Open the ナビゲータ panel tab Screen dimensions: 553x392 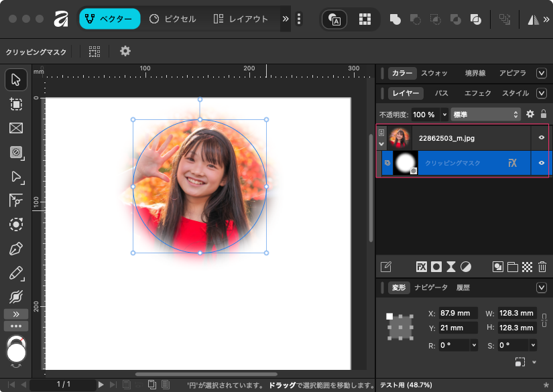(431, 287)
